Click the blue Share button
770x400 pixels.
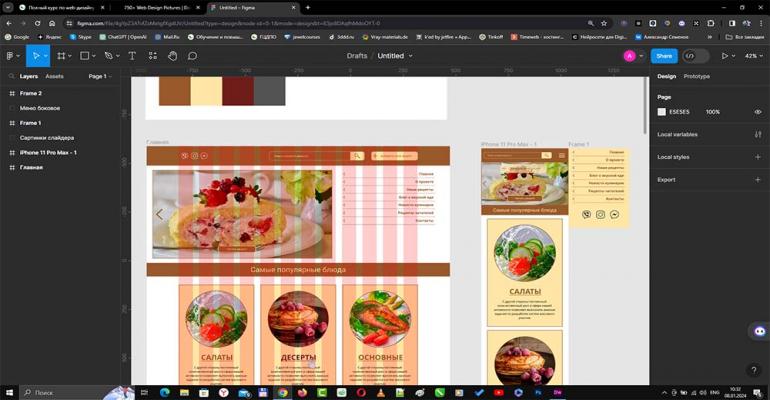pyautogui.click(x=664, y=56)
